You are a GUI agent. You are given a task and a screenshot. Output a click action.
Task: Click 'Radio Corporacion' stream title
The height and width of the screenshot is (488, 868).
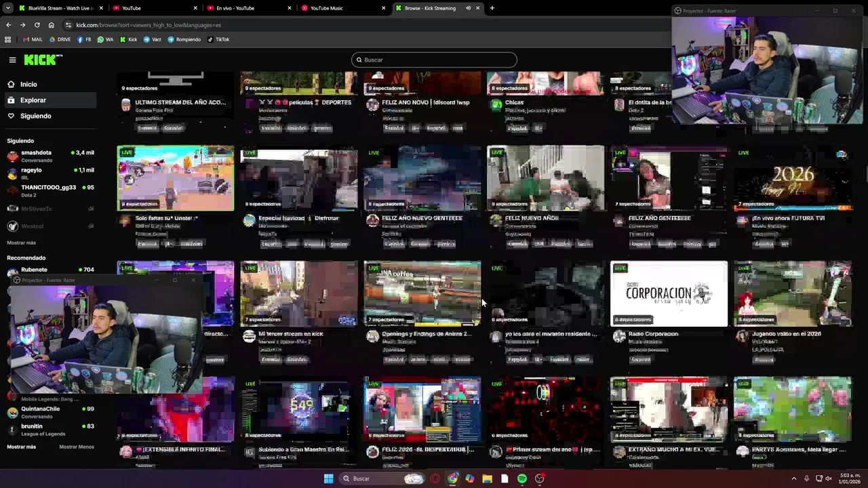(653, 334)
